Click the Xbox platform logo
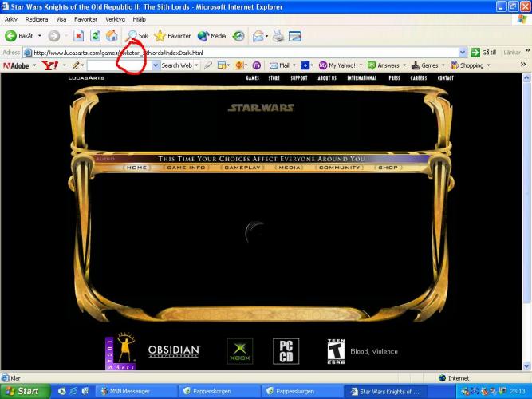Screen dimensions: 532x399 point(239,351)
